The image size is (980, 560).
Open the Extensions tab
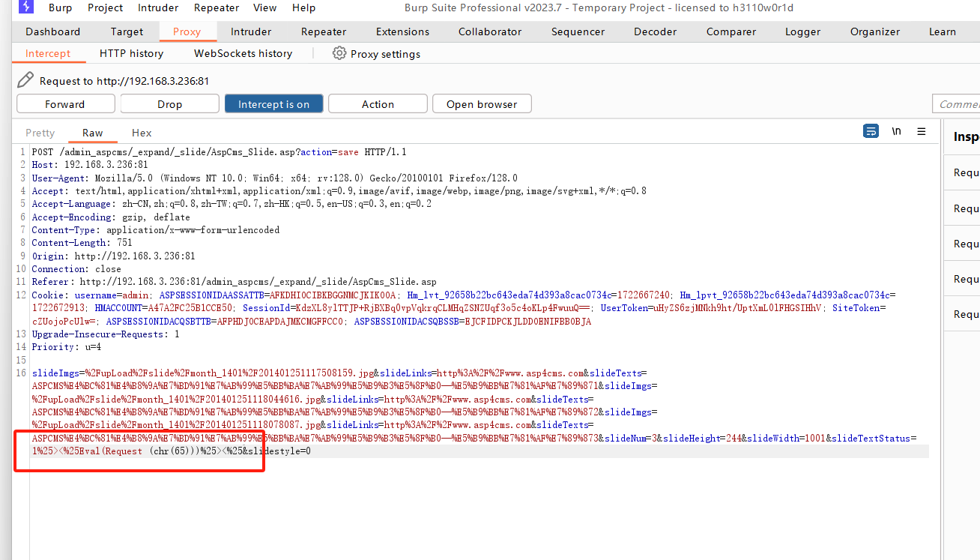403,31
